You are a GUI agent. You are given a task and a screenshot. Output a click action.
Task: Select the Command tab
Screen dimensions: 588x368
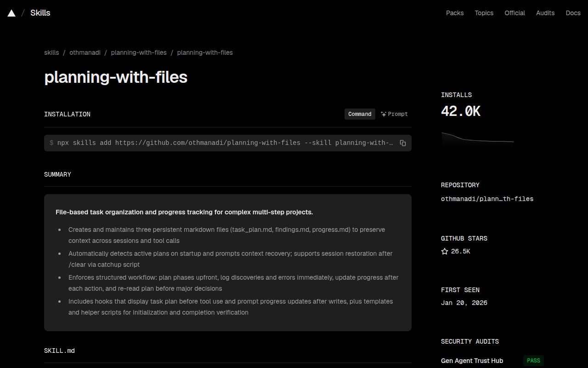tap(360, 114)
